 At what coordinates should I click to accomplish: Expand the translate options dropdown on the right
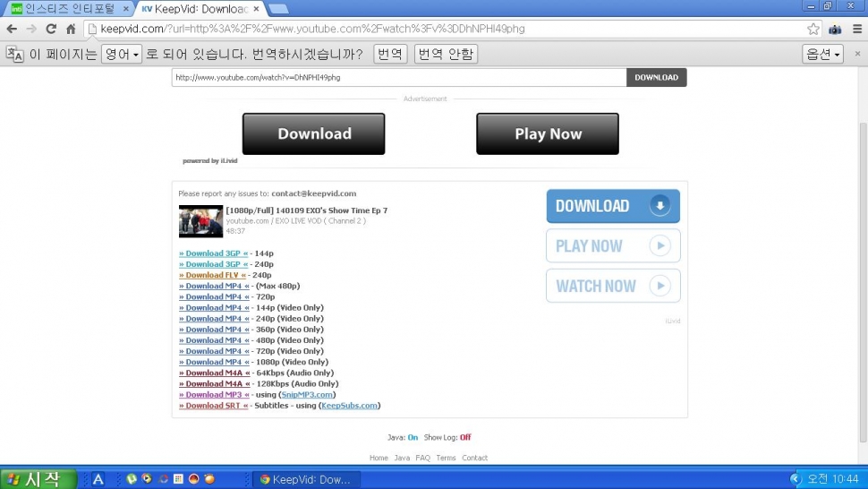(x=822, y=54)
